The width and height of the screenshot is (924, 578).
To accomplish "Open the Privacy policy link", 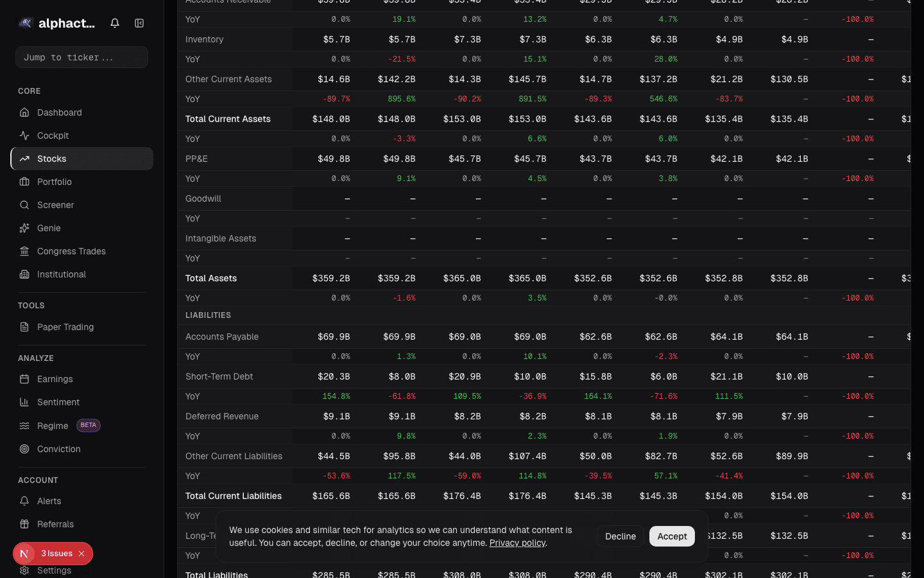I will (517, 543).
